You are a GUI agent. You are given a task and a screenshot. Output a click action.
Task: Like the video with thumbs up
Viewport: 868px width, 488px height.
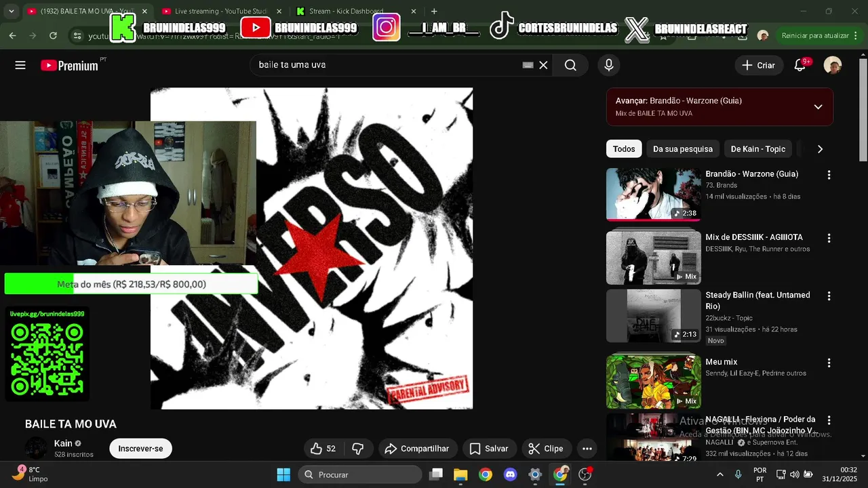point(324,449)
